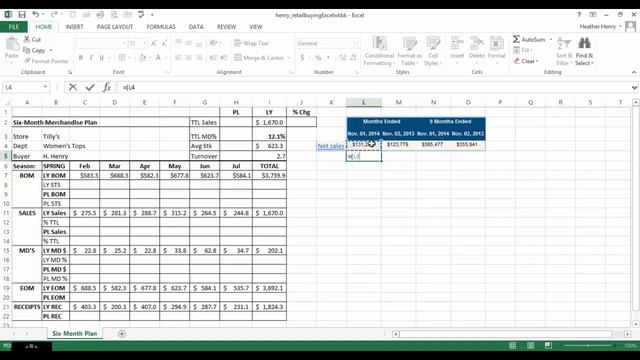The height and width of the screenshot is (360, 640).
Task: Open the Font Color picker
Action: click(x=158, y=58)
